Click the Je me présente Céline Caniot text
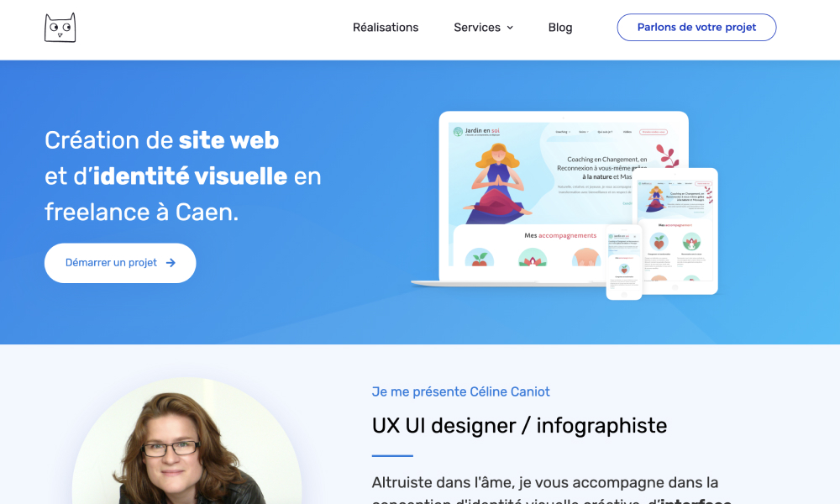Viewport: 840px width, 504px height. [460, 391]
